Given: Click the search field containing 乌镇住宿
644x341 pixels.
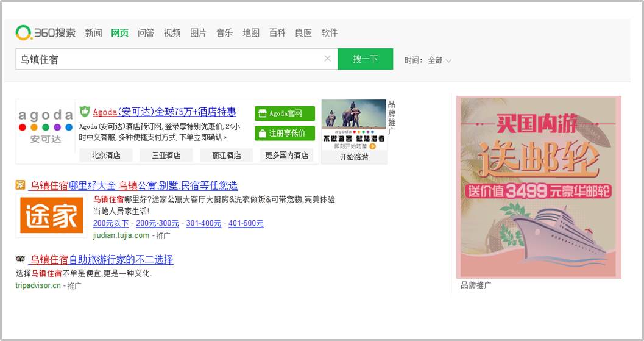Looking at the screenshot, I should (171, 59).
